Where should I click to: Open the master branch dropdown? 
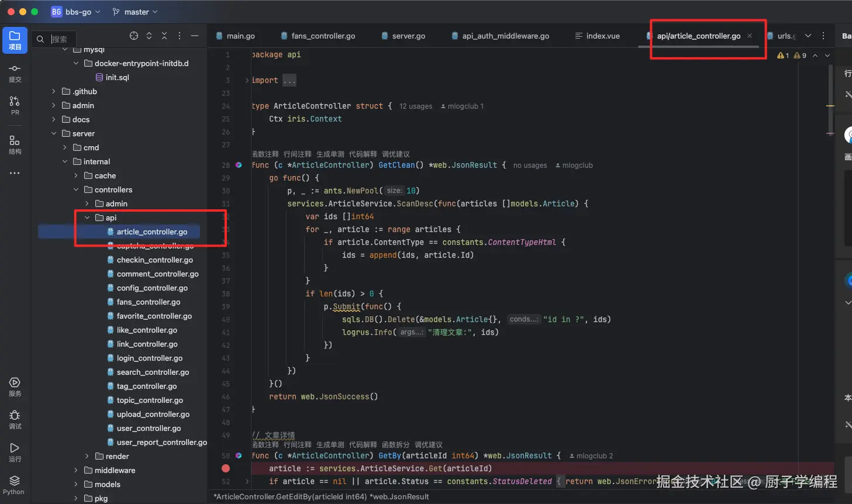pyautogui.click(x=135, y=12)
